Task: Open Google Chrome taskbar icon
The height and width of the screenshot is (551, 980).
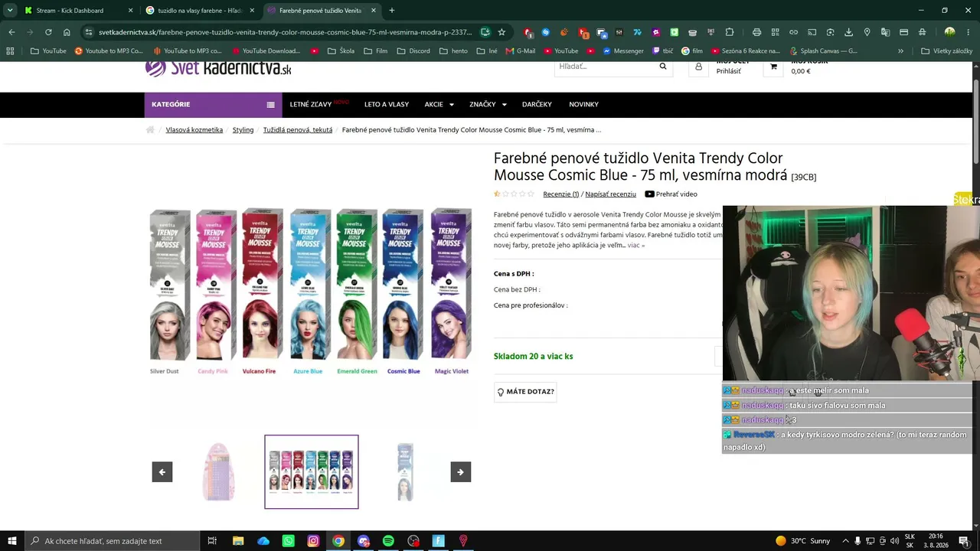Action: (x=338, y=541)
